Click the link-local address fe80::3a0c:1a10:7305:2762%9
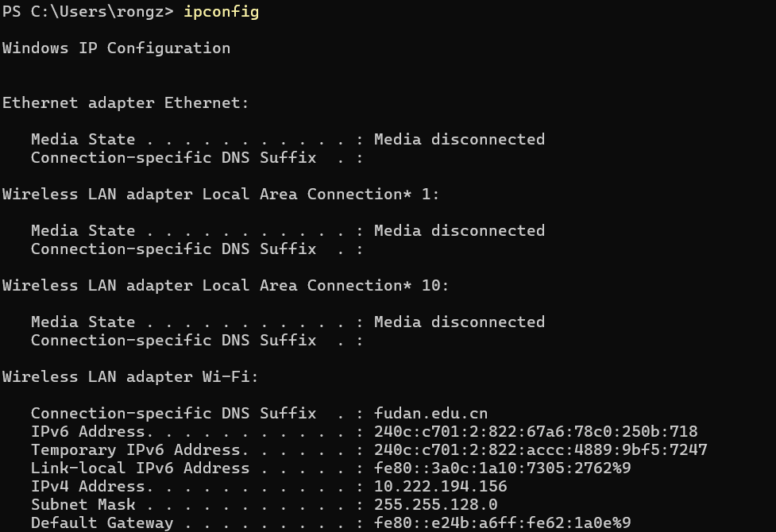 502,468
